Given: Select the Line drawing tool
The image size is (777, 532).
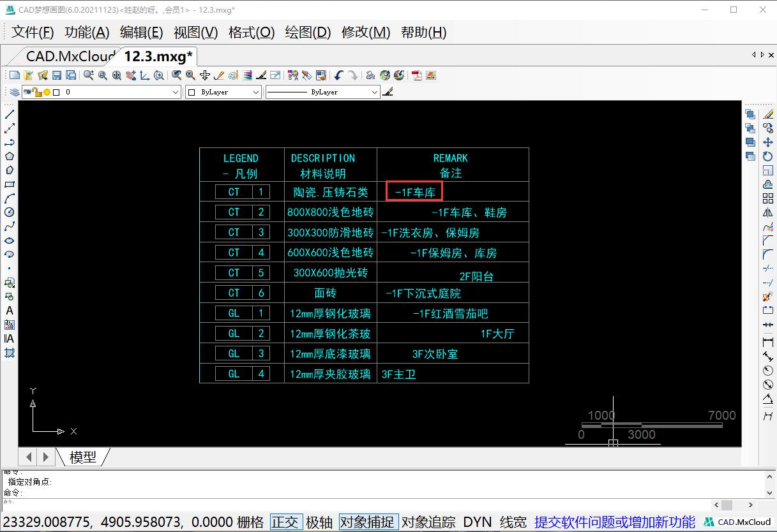Looking at the screenshot, I should tap(9, 114).
